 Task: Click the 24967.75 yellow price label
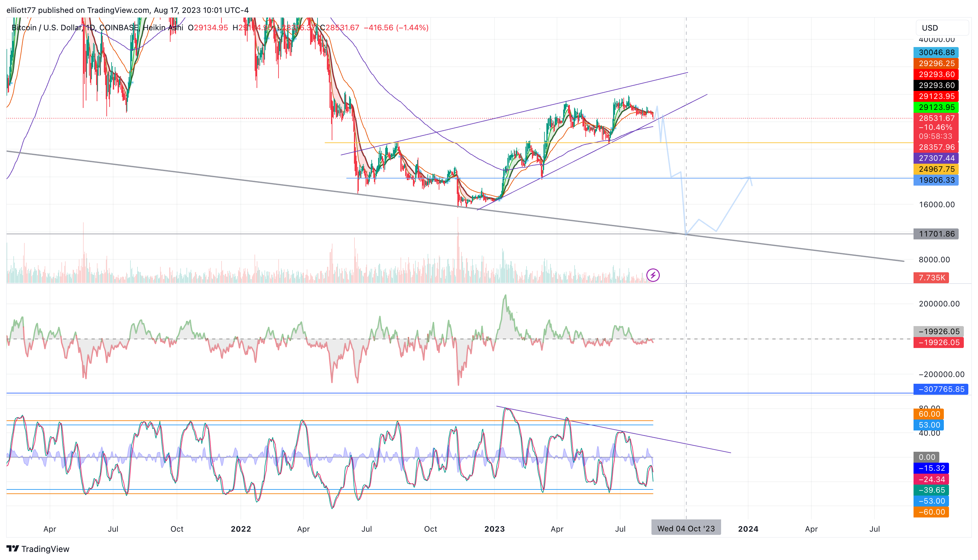[936, 169]
